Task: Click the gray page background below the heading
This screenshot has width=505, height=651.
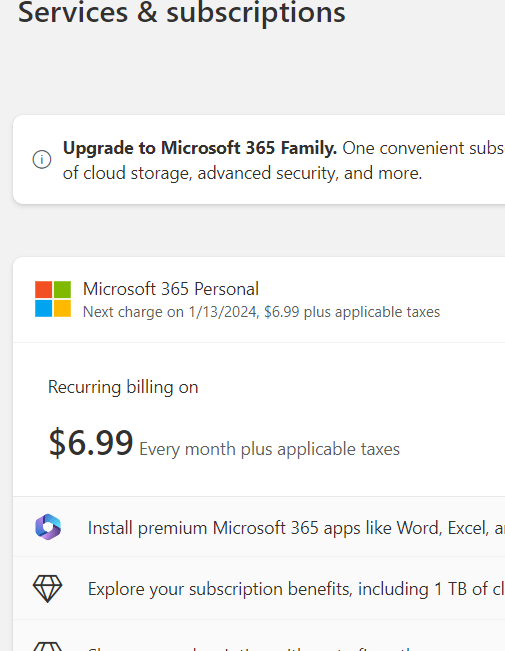Action: point(249,71)
